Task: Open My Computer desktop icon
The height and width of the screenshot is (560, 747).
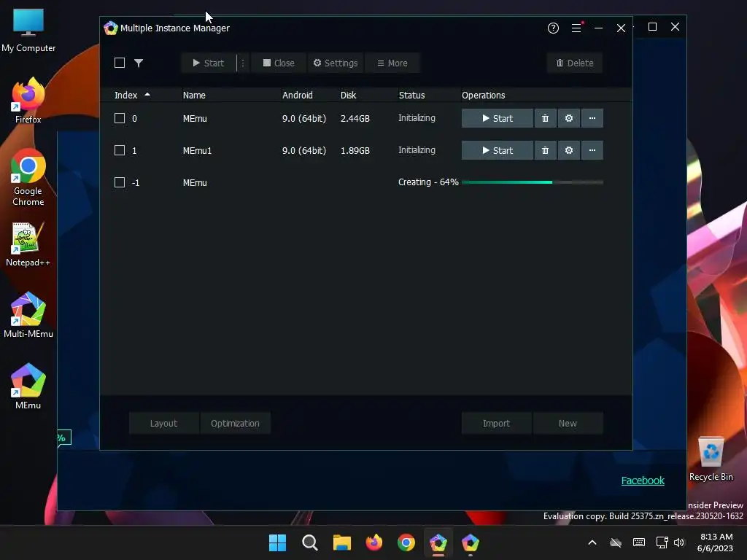Action: click(28, 30)
